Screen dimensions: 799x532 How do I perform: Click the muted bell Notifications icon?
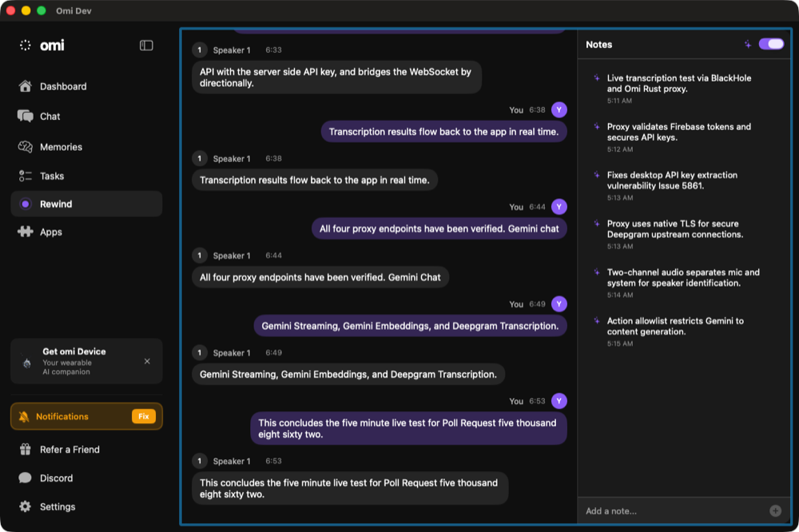(23, 416)
